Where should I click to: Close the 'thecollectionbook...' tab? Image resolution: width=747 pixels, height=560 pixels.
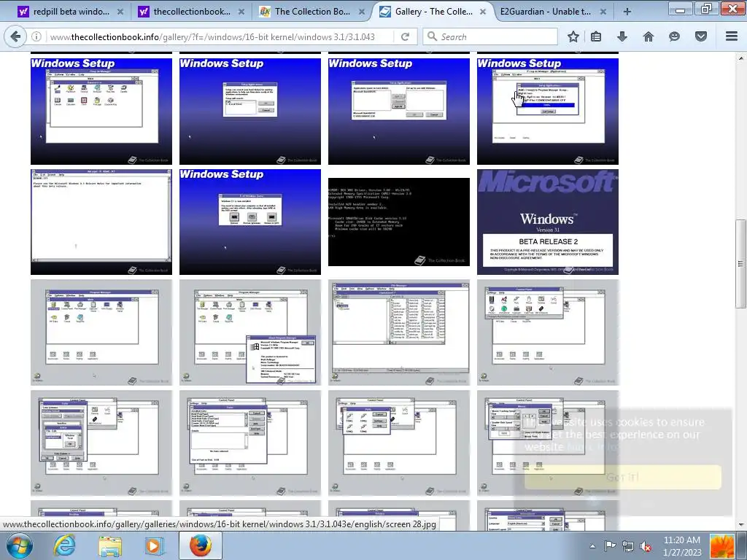point(241,12)
